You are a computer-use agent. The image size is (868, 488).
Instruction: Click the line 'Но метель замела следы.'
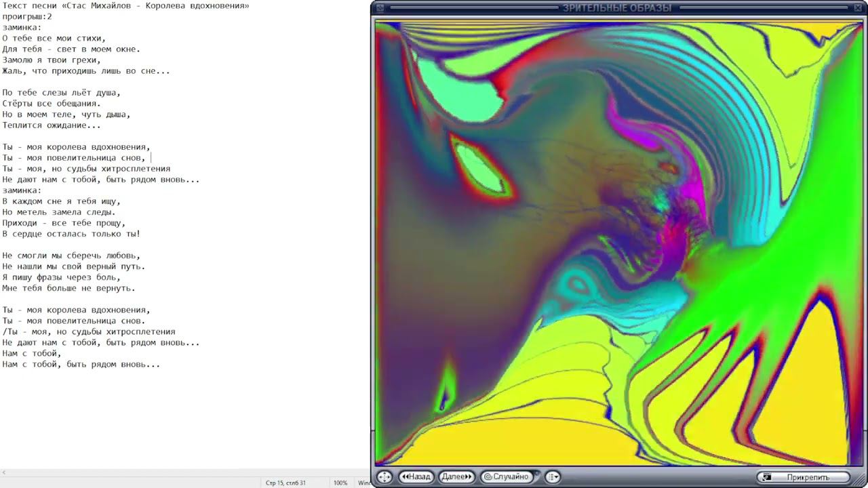click(59, 211)
